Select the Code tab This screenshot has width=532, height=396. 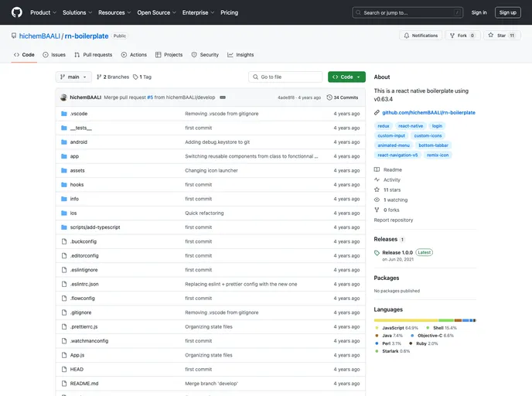pyautogui.click(x=24, y=55)
